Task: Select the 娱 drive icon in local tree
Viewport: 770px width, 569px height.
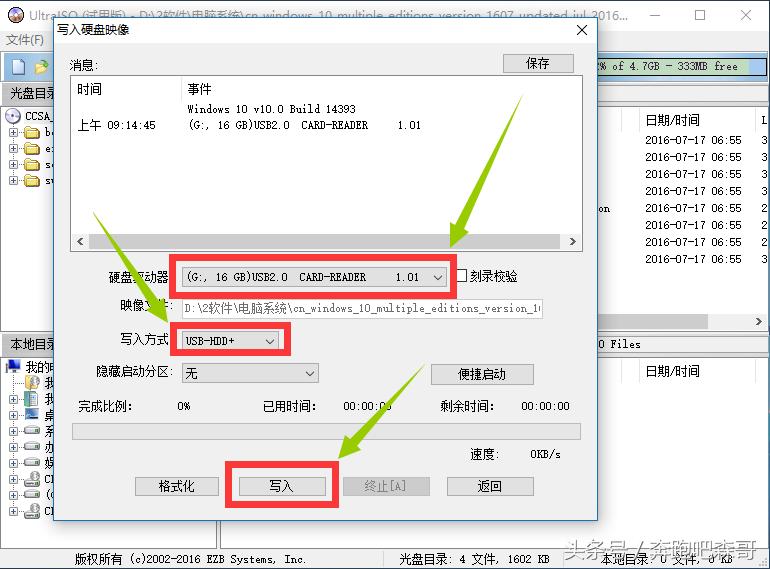Action: [32, 462]
